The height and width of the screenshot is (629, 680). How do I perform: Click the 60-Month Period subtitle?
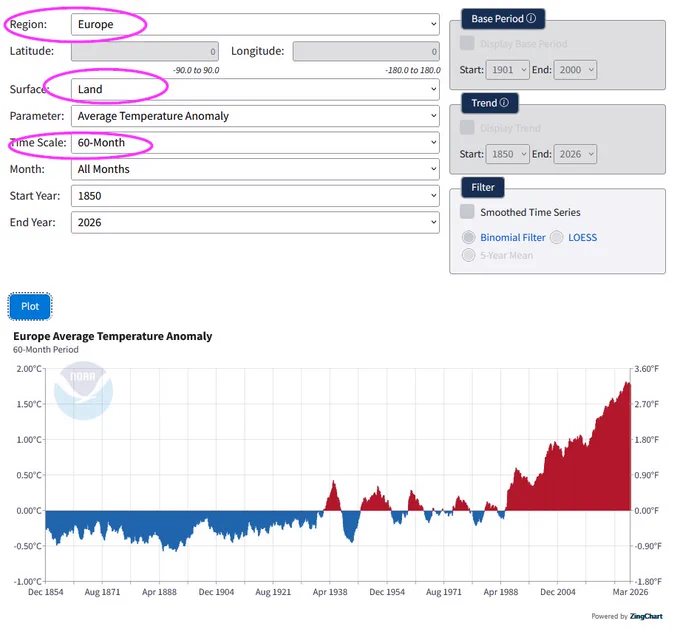pos(46,350)
